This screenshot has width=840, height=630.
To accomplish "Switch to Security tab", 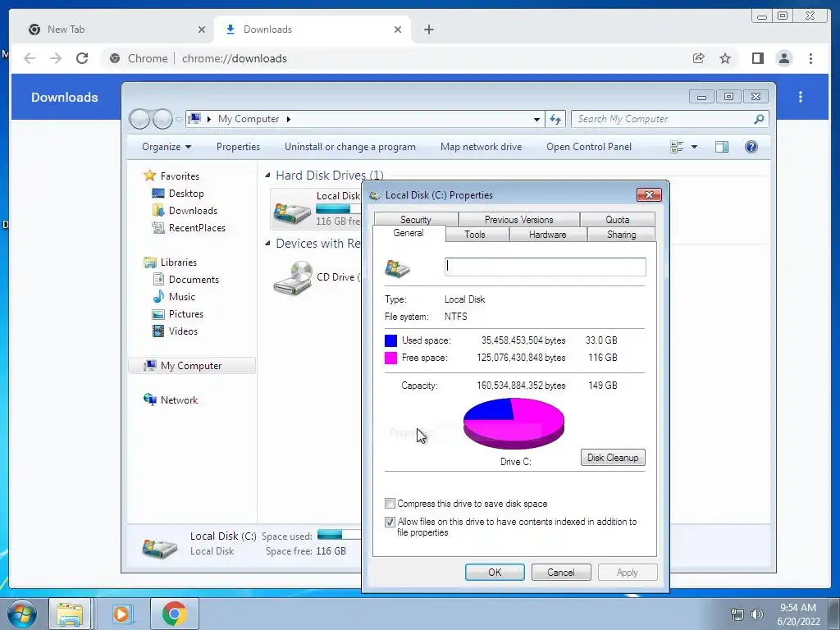I will point(416,220).
